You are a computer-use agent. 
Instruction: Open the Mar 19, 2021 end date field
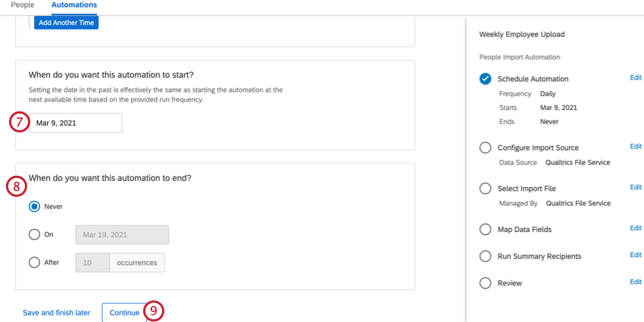point(122,235)
